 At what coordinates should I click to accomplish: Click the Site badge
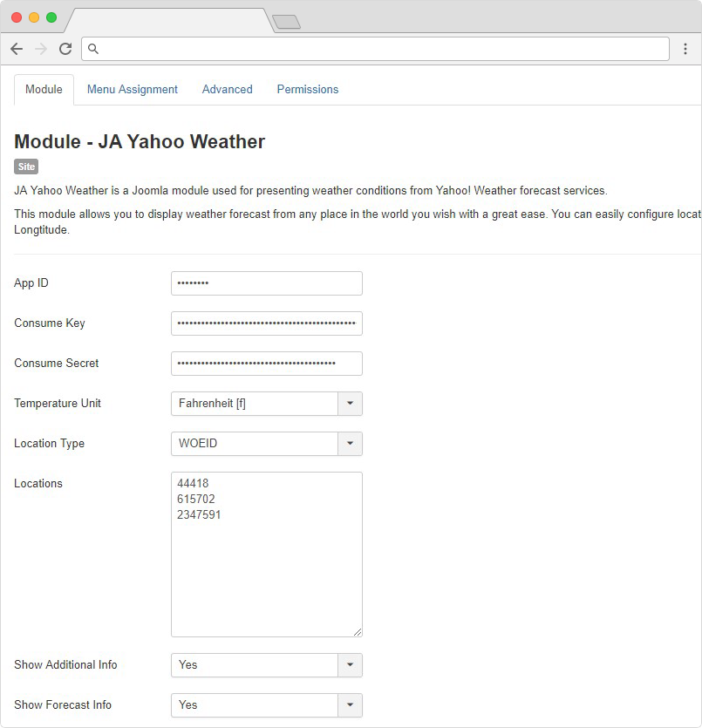26,167
